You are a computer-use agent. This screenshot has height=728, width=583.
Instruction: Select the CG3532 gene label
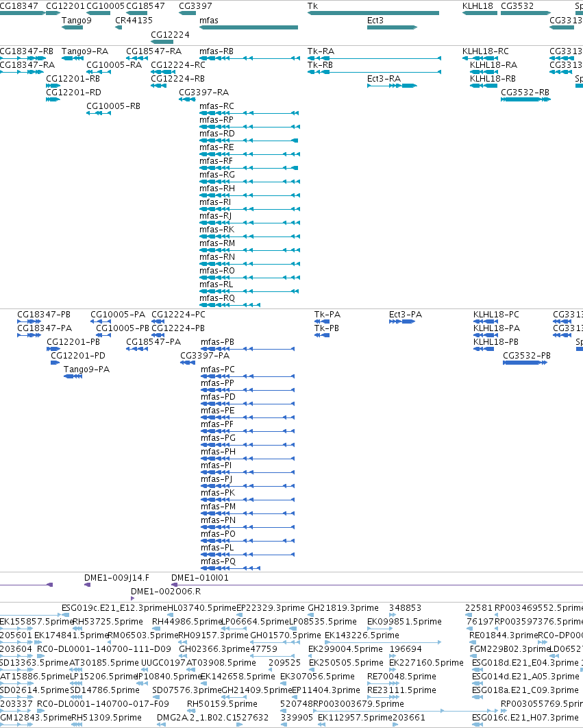(517, 6)
